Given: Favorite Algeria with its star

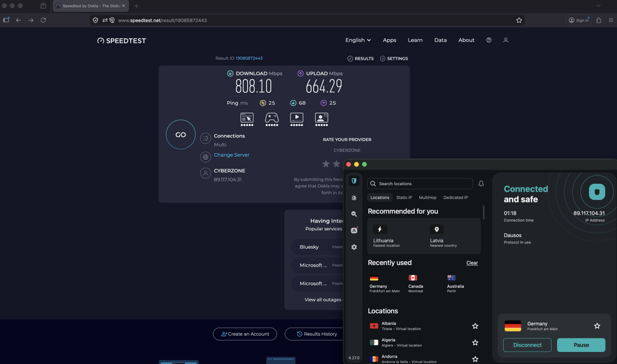Looking at the screenshot, I should pyautogui.click(x=475, y=343).
